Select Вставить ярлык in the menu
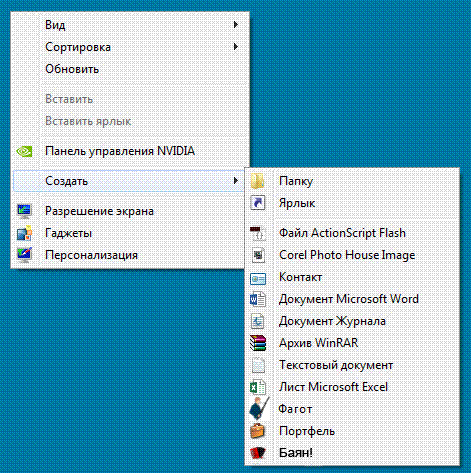This screenshot has height=473, width=471. (130, 121)
